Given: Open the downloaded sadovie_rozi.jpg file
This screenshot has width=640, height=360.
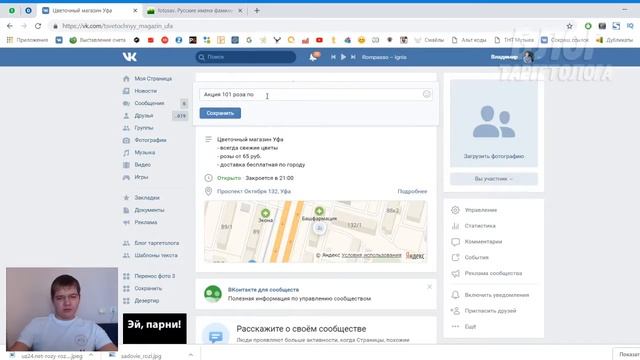Looking at the screenshot, I should pyautogui.click(x=141, y=356).
